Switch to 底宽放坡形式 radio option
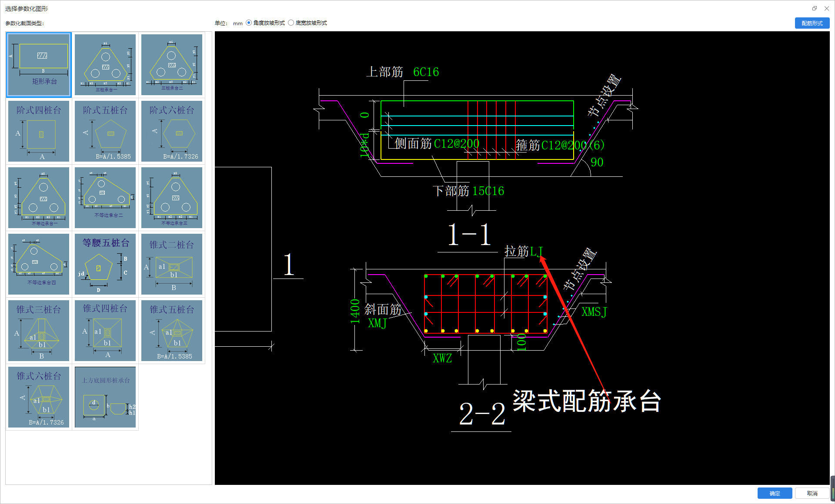The image size is (835, 504). coord(291,23)
